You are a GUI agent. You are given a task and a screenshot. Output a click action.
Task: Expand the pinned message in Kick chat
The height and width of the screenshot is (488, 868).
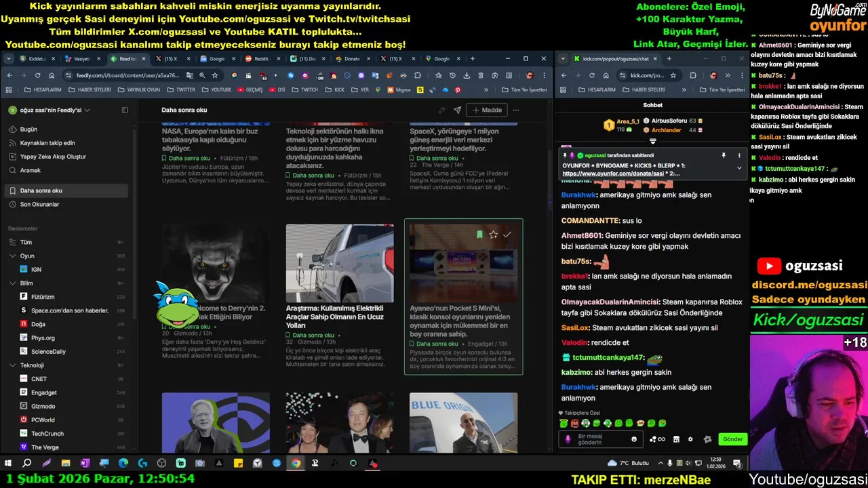tap(739, 168)
